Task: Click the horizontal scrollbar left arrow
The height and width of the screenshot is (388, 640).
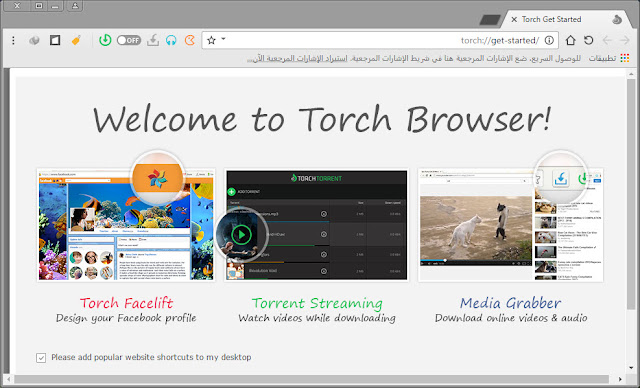Action: 9,379
